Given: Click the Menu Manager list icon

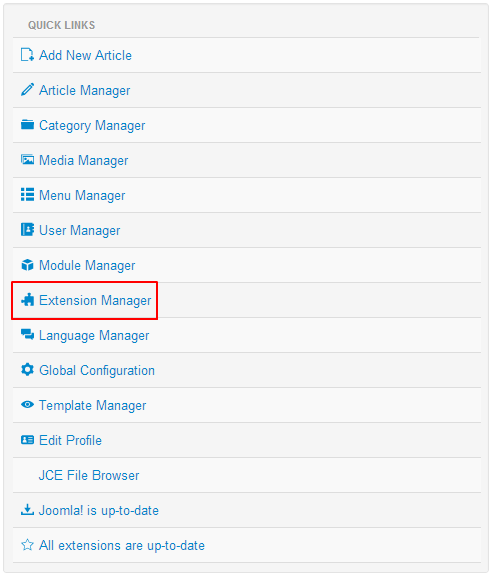Looking at the screenshot, I should click(27, 195).
